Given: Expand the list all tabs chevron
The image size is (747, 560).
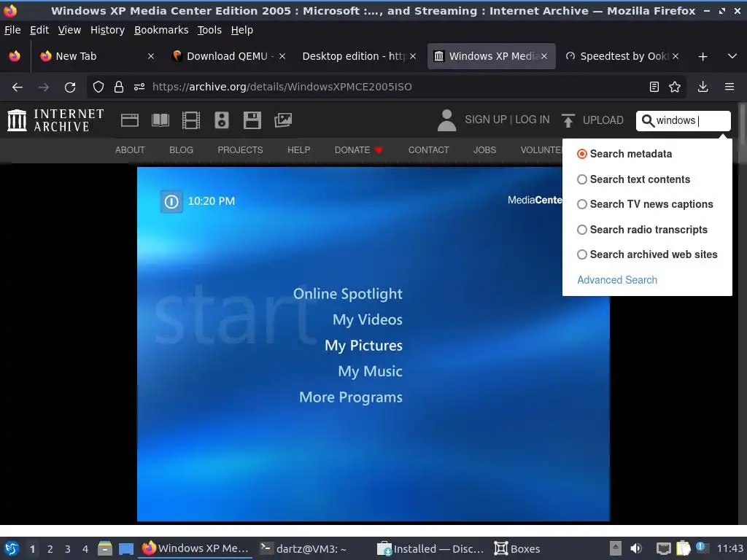Looking at the screenshot, I should click(x=732, y=56).
